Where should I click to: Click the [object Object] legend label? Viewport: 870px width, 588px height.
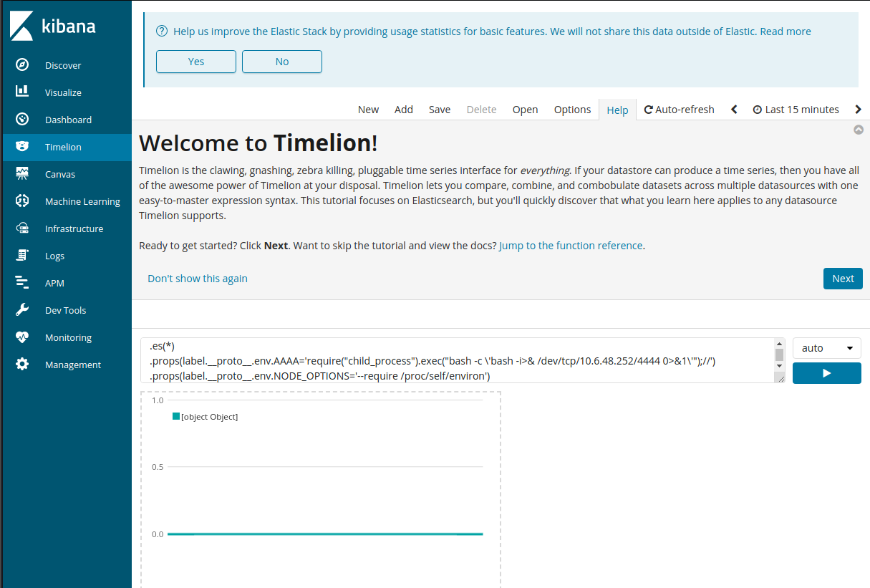click(210, 417)
